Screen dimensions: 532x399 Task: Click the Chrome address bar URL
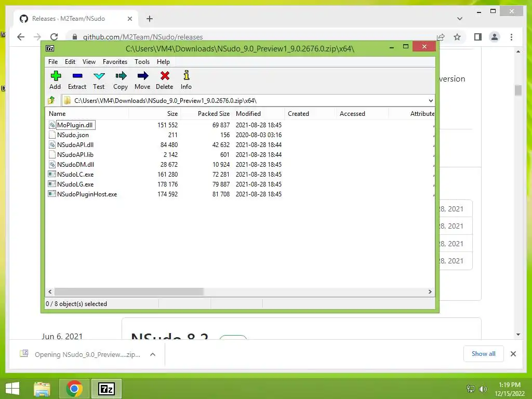pos(143,37)
